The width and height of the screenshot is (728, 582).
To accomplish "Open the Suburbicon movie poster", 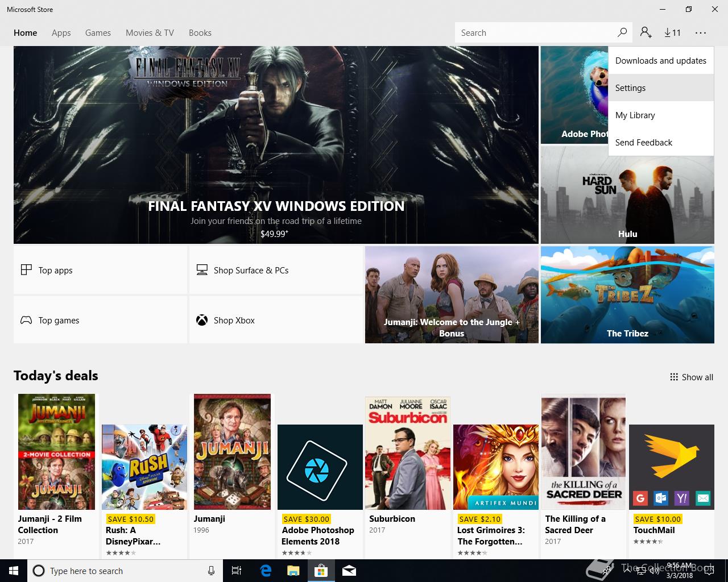I will click(408, 453).
